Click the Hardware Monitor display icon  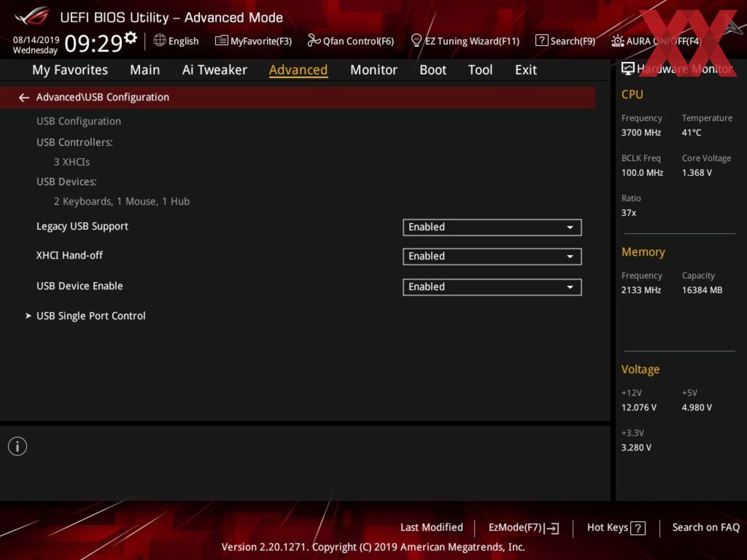pos(628,68)
